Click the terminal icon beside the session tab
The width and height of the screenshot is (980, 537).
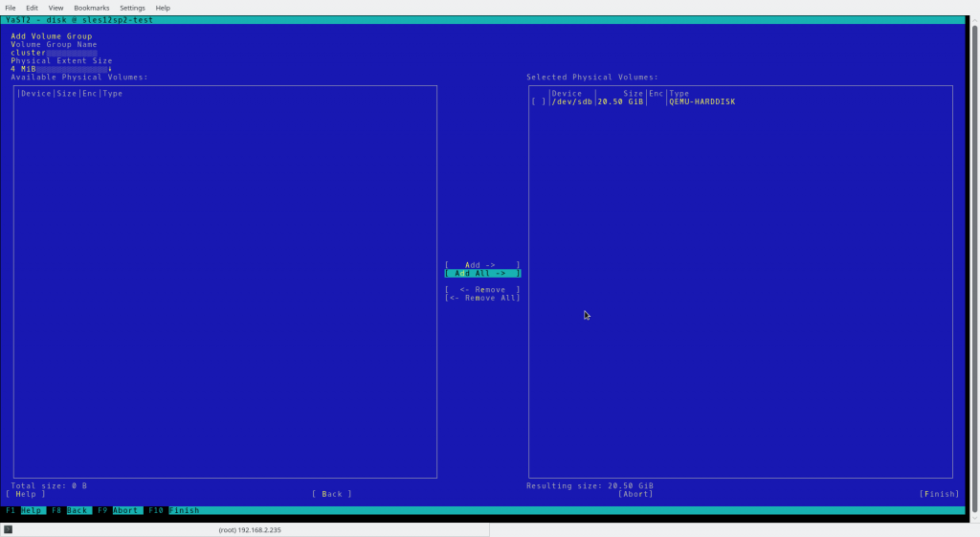[8, 529]
